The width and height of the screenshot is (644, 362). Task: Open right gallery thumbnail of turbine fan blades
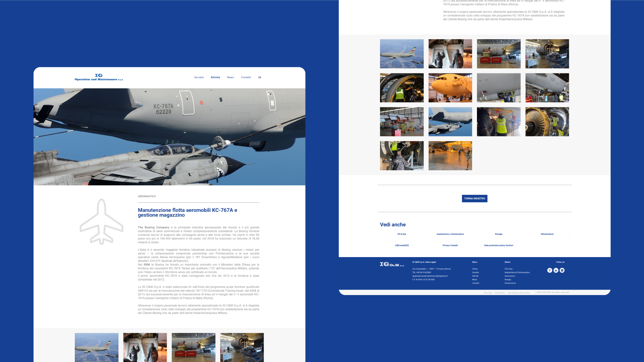tap(547, 122)
